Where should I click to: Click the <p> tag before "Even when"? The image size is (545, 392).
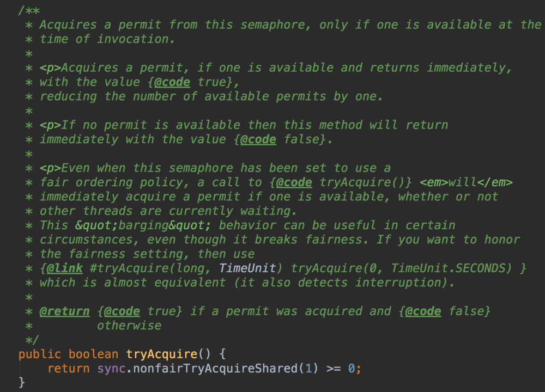tap(50, 168)
